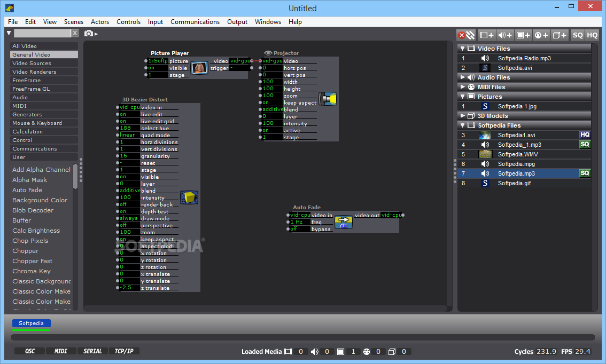Collapse the Video Files bin
Screen dimensions: 606x364
point(462,49)
